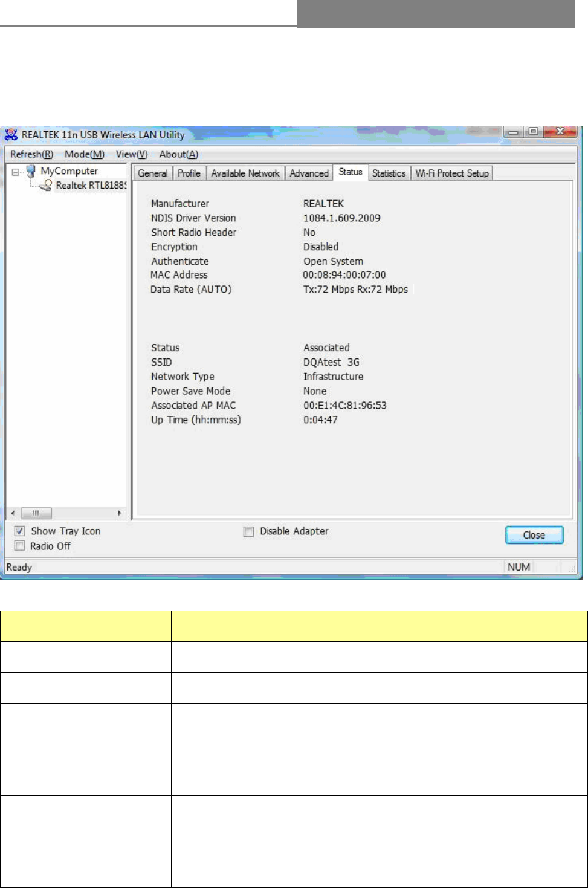The width and height of the screenshot is (588, 888).
Task: Open the Mode(M) menu
Action: tap(85, 154)
